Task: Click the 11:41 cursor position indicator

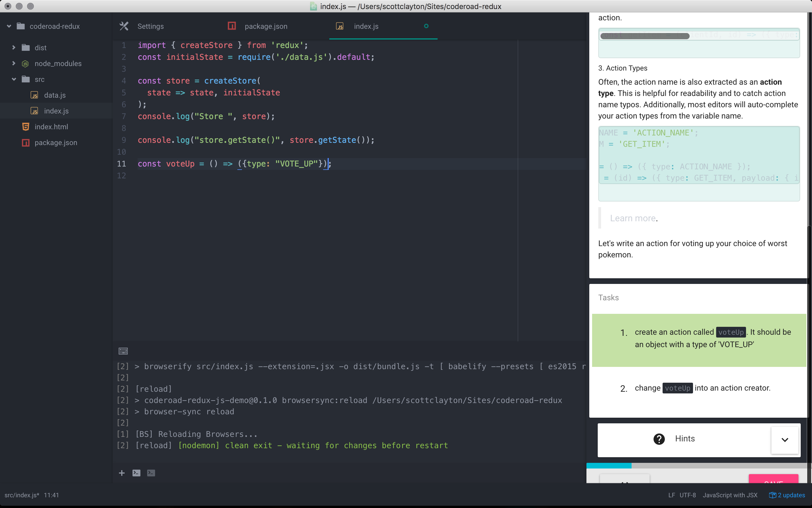Action: (x=51, y=495)
